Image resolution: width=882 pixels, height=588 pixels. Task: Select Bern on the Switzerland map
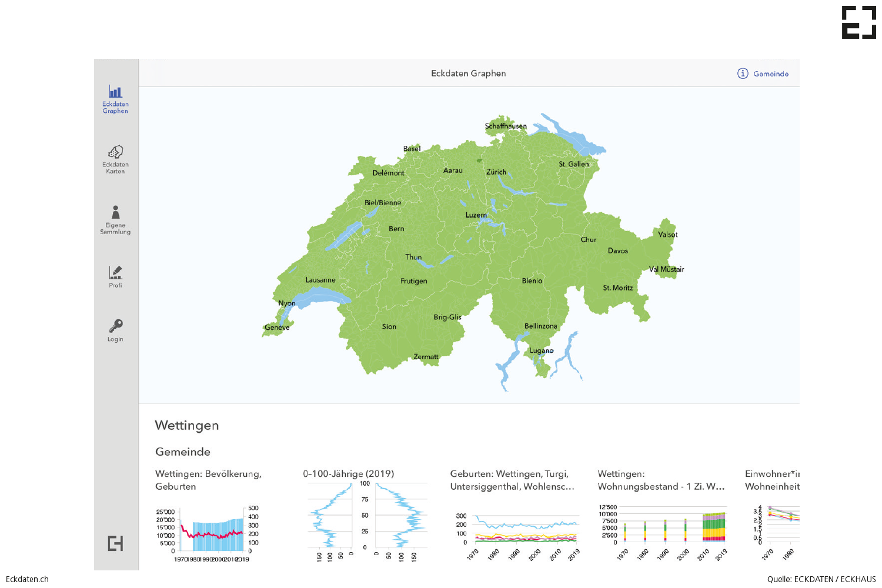click(x=396, y=229)
